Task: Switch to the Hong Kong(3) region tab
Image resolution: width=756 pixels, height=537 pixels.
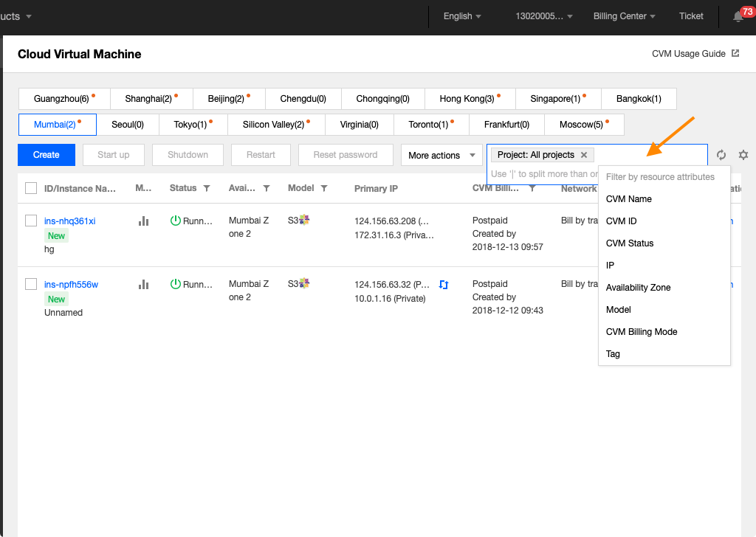Action: 470,99
